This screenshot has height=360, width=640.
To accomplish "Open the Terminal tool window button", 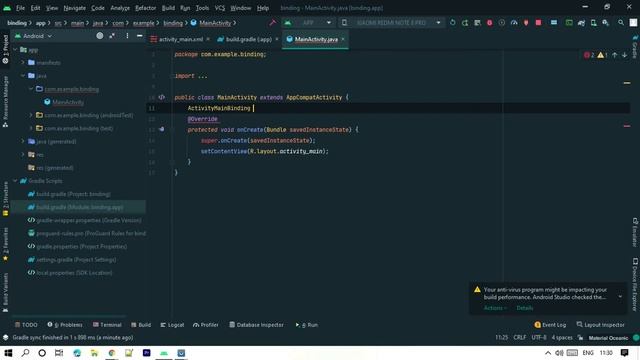I will tap(107, 325).
